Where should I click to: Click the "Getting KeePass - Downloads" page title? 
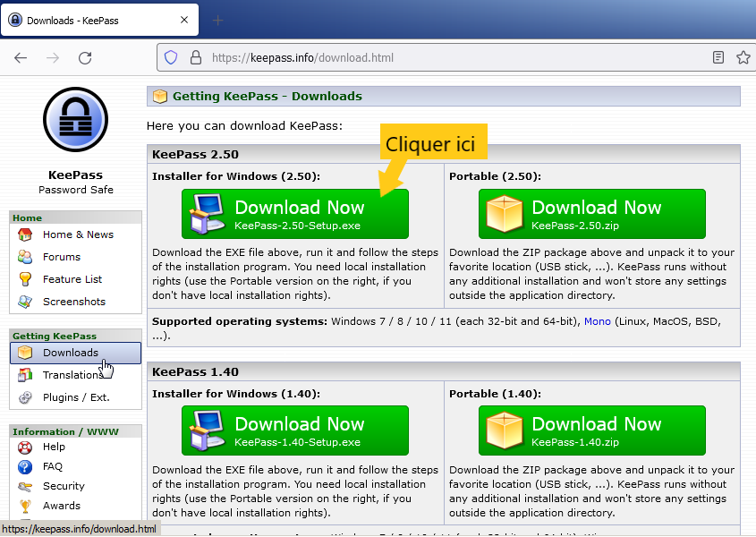click(x=268, y=97)
